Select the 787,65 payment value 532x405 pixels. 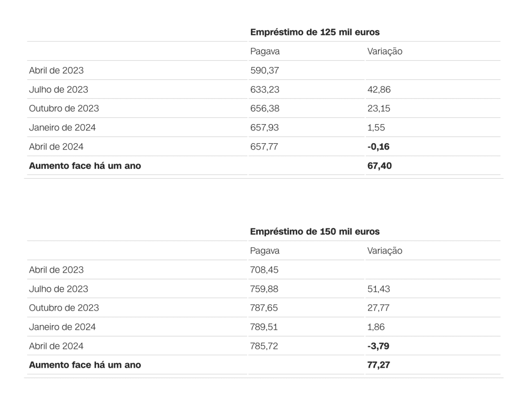pos(264,308)
